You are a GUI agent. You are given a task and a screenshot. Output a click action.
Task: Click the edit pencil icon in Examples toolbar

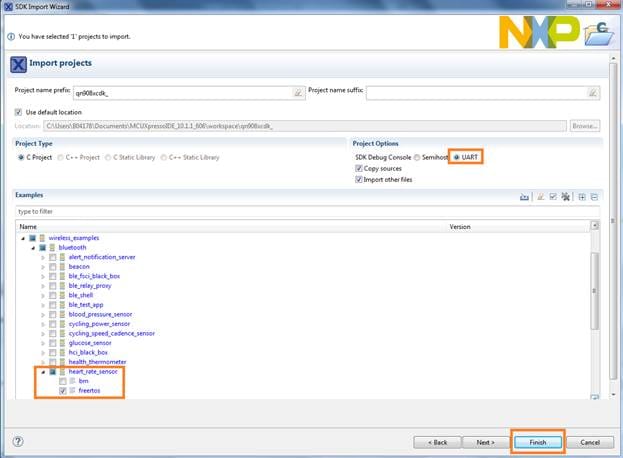pyautogui.click(x=540, y=198)
